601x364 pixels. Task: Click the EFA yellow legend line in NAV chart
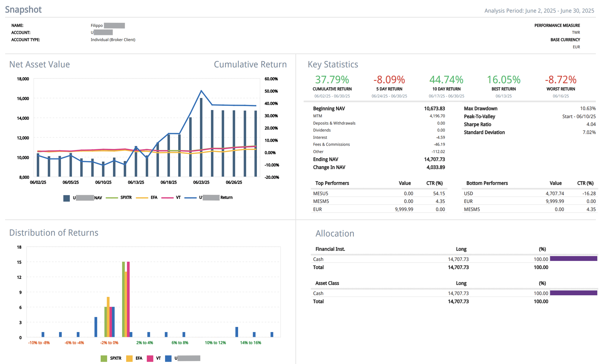[x=142, y=198]
